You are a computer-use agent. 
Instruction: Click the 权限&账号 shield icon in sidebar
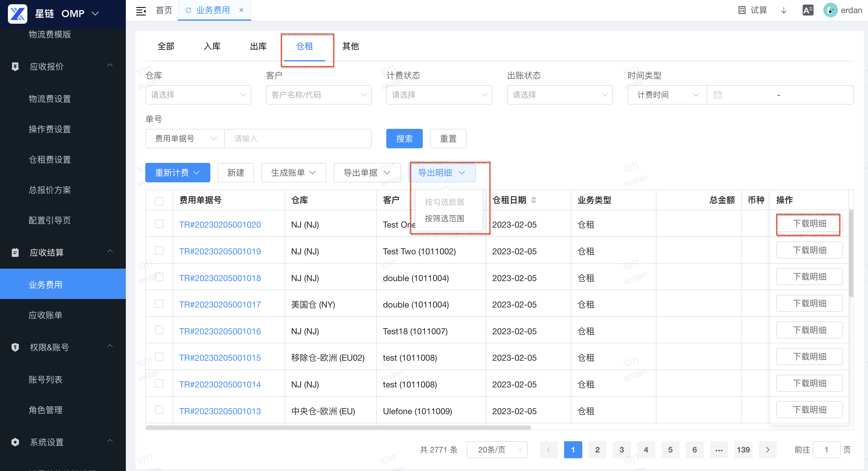[15, 347]
